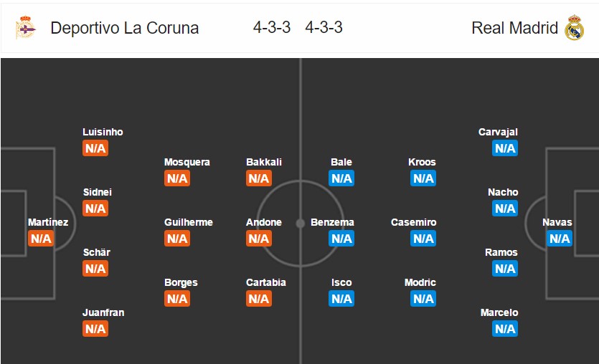Viewport: 599px width, 364px height.
Task: Click the pitch center spot
Action: pos(301,224)
